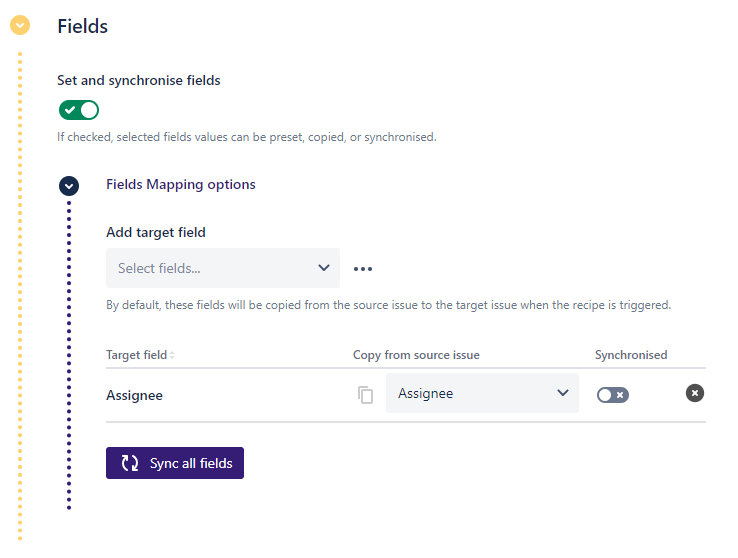738x558 pixels.
Task: Enable the Synchronised toggle for Assignee
Action: coord(612,395)
